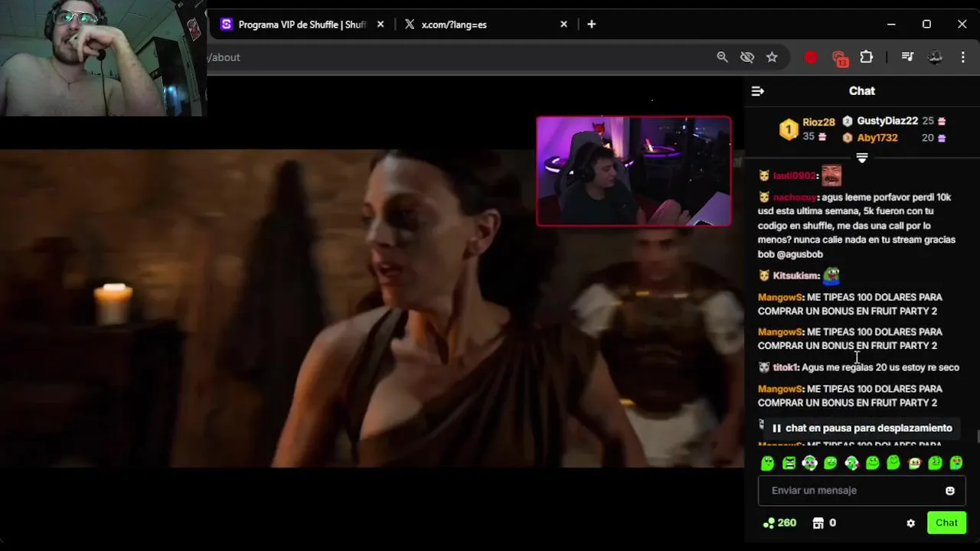Click the streamer webcam overlay in video
Viewport: 980px width, 551px height.
[634, 171]
